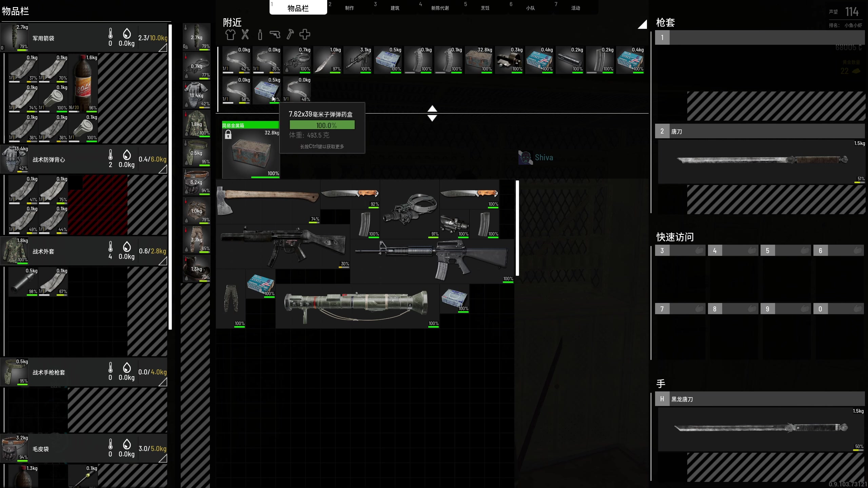The height and width of the screenshot is (488, 868).
Task: Switch to the 制作 crafting tab
Action: [x=349, y=8]
